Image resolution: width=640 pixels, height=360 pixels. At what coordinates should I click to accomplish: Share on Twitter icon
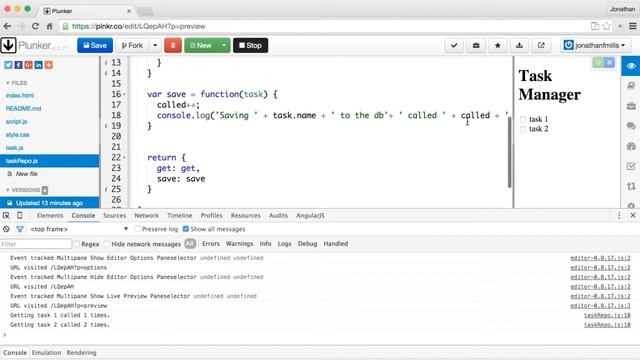[x=8, y=65]
